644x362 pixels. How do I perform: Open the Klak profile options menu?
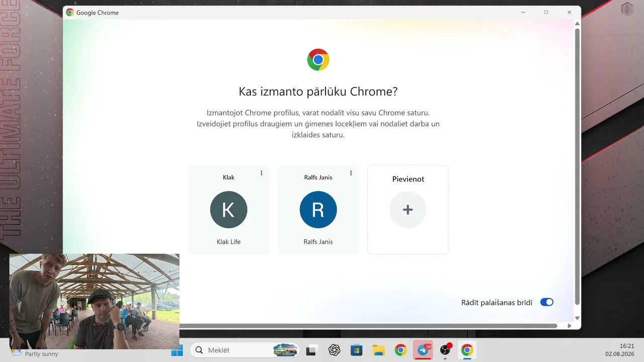261,173
